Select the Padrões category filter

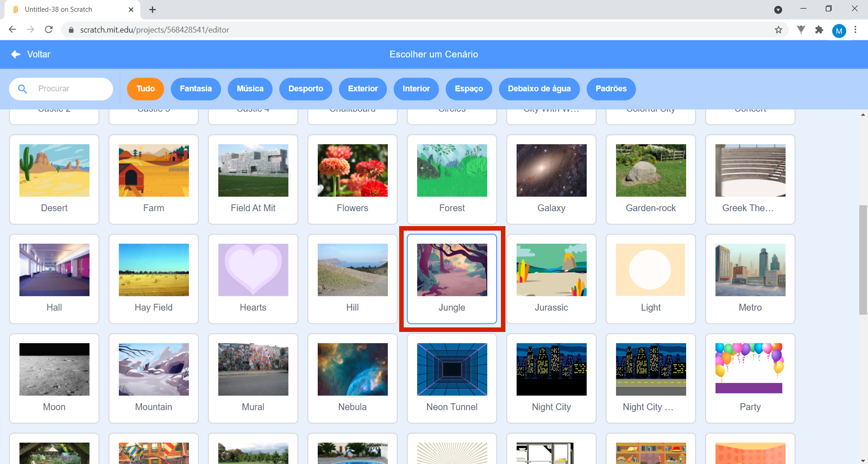pyautogui.click(x=611, y=89)
